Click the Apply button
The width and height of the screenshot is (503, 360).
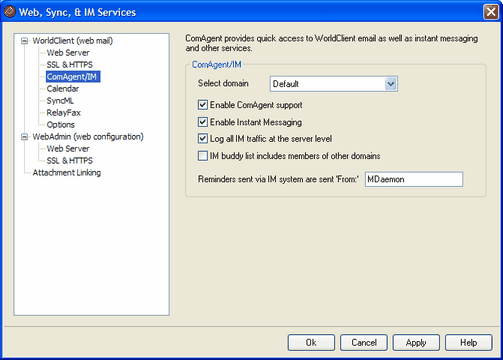[x=416, y=343]
